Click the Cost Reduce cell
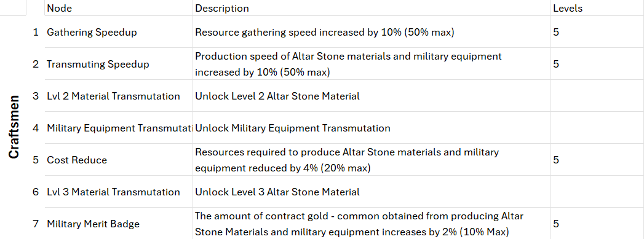This screenshot has height=239, width=644. coord(119,160)
